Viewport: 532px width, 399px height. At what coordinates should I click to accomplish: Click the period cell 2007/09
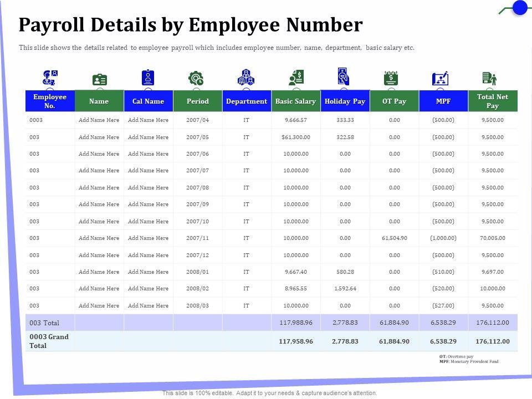click(197, 204)
